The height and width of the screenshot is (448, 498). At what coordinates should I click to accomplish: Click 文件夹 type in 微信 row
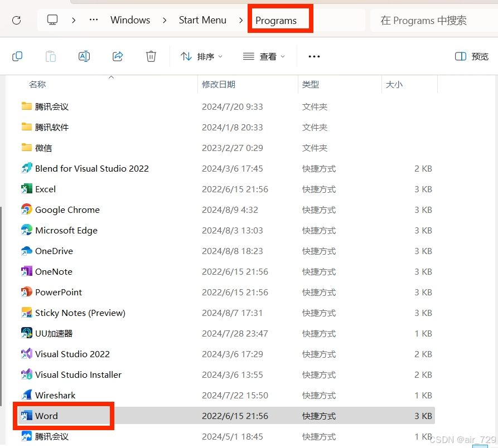click(x=315, y=148)
